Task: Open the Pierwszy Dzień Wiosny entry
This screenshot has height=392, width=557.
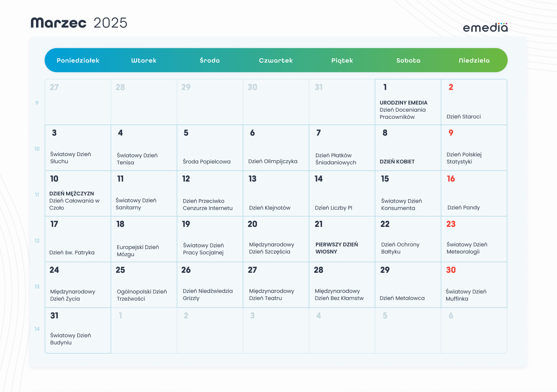Action: (336, 248)
